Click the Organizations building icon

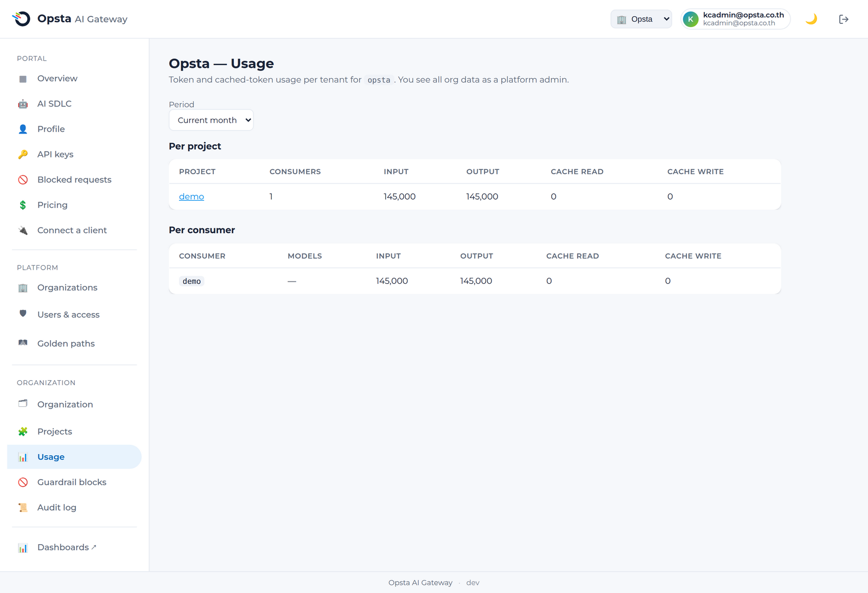23,288
